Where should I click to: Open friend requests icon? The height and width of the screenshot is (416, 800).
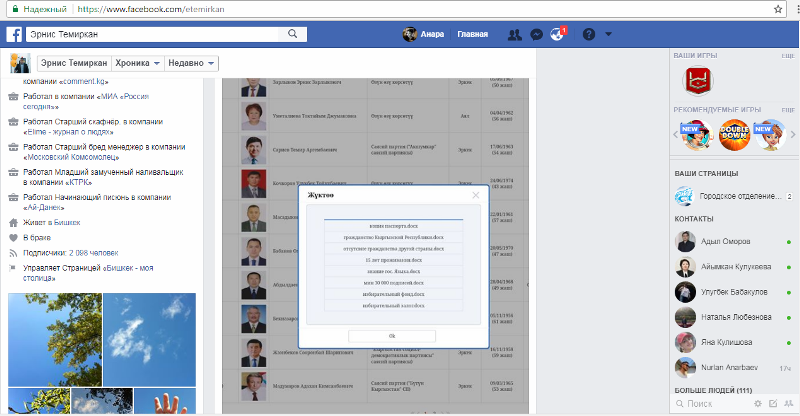click(x=515, y=34)
